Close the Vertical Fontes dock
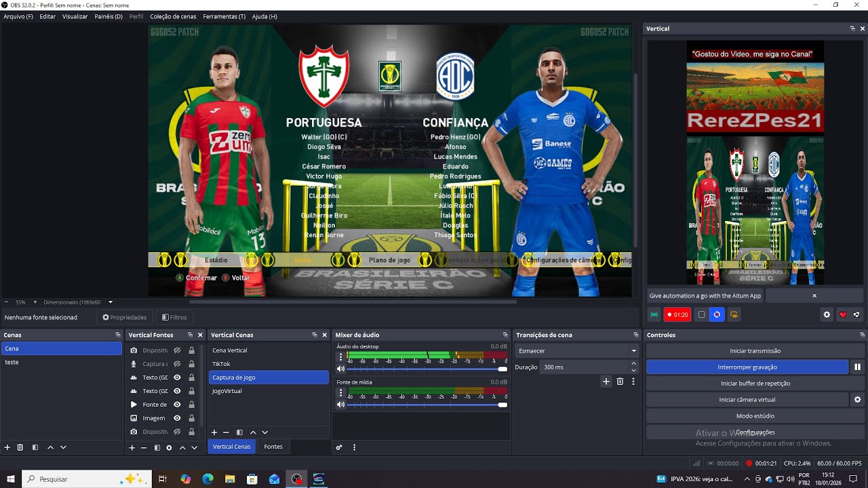The image size is (868, 488). (200, 335)
